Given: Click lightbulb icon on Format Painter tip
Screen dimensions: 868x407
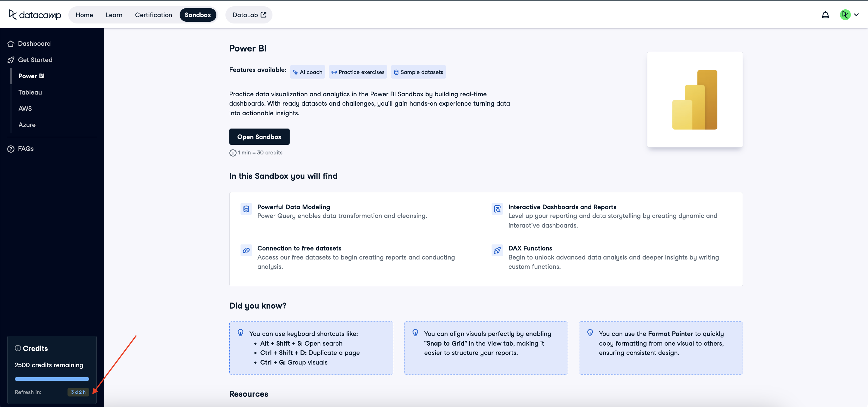Looking at the screenshot, I should (x=590, y=333).
